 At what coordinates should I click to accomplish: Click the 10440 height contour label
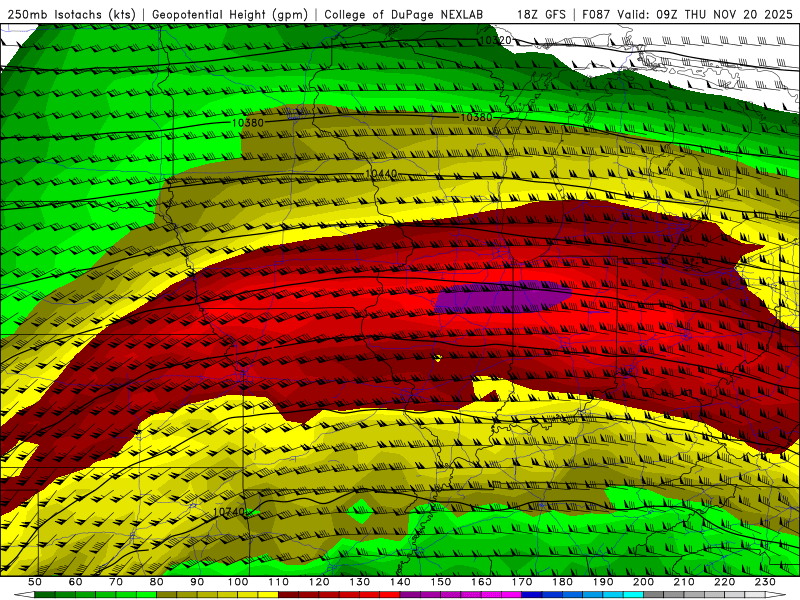click(x=381, y=174)
